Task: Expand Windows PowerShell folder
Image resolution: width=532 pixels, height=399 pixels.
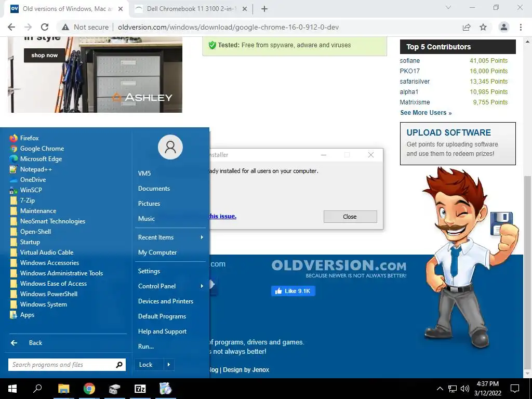Action: tap(44, 294)
